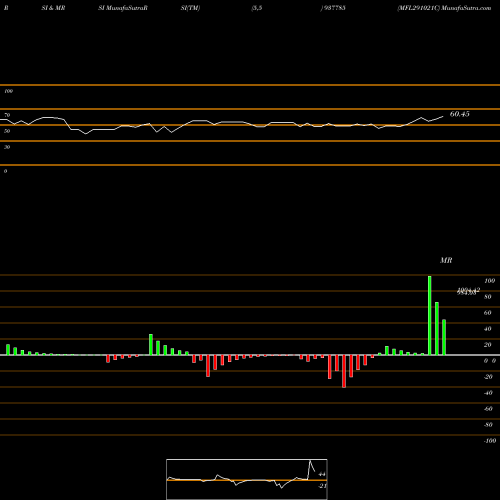Click the histogram axis label -40
Image resolution: width=500 pixels, height=500 pixels.
[x=488, y=393]
